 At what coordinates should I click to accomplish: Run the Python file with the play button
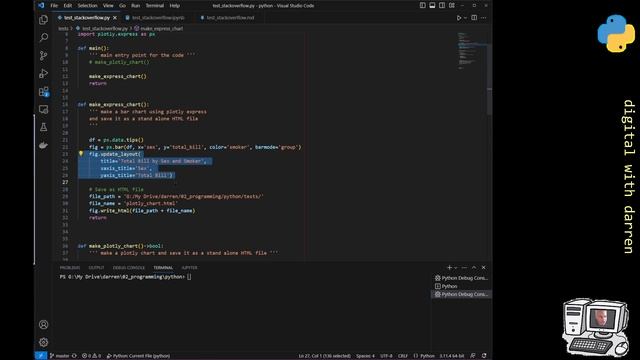point(459,18)
